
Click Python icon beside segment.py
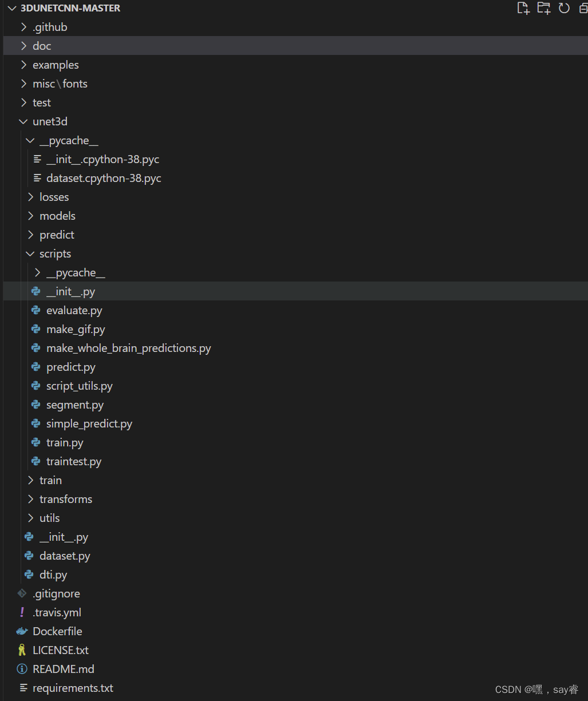36,405
